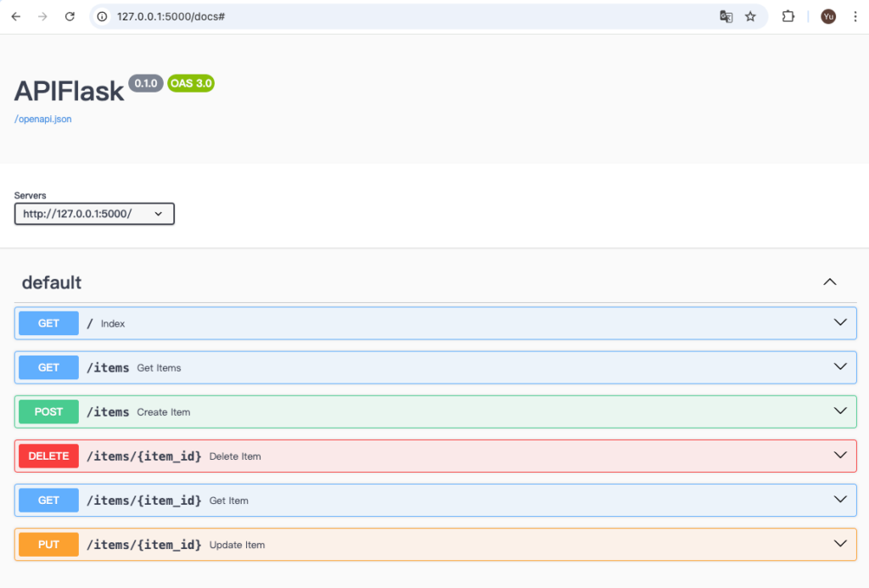Bookmark this page with star icon
The width and height of the screenshot is (869, 588).
coord(750,16)
